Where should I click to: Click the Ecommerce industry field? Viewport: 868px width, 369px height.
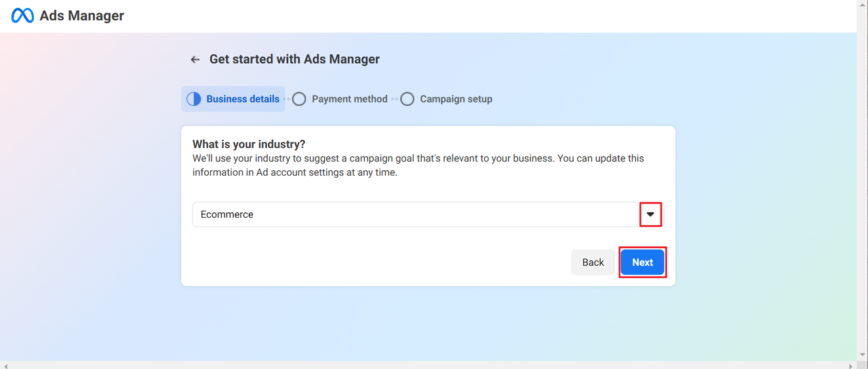point(427,214)
